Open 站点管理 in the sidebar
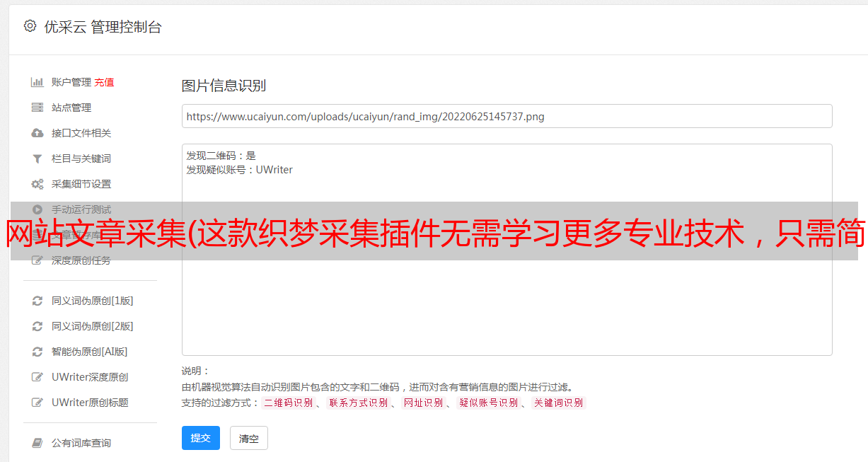868x462 pixels. pos(71,108)
